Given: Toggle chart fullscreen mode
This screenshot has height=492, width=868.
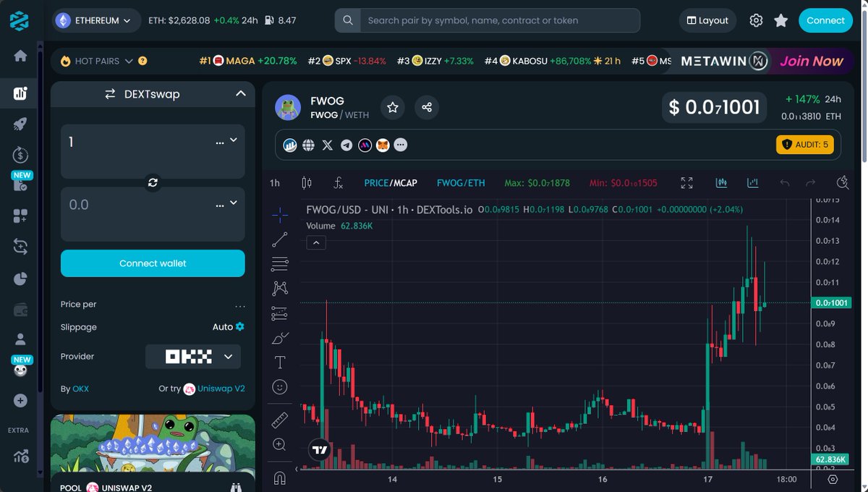Looking at the screenshot, I should tap(687, 183).
